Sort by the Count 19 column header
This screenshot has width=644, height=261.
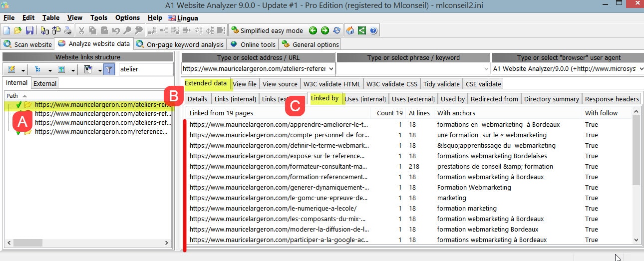click(x=389, y=113)
